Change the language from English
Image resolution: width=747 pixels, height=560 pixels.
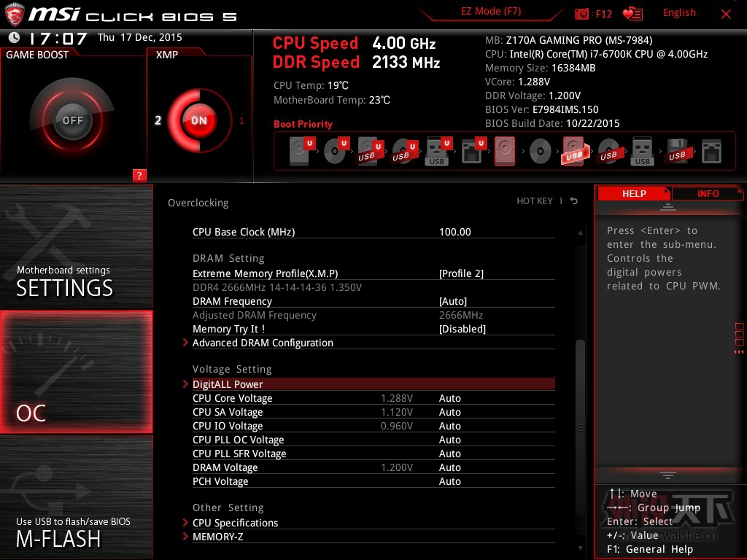[x=679, y=13]
